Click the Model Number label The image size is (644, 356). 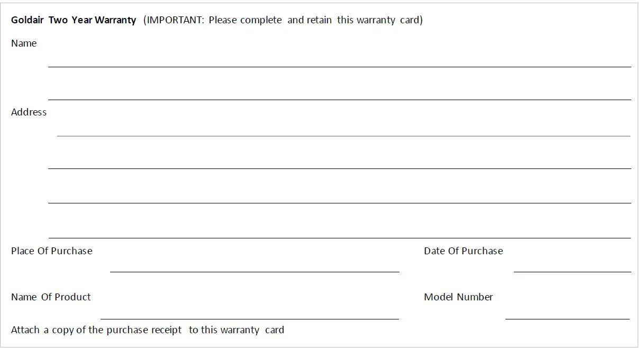click(x=458, y=297)
